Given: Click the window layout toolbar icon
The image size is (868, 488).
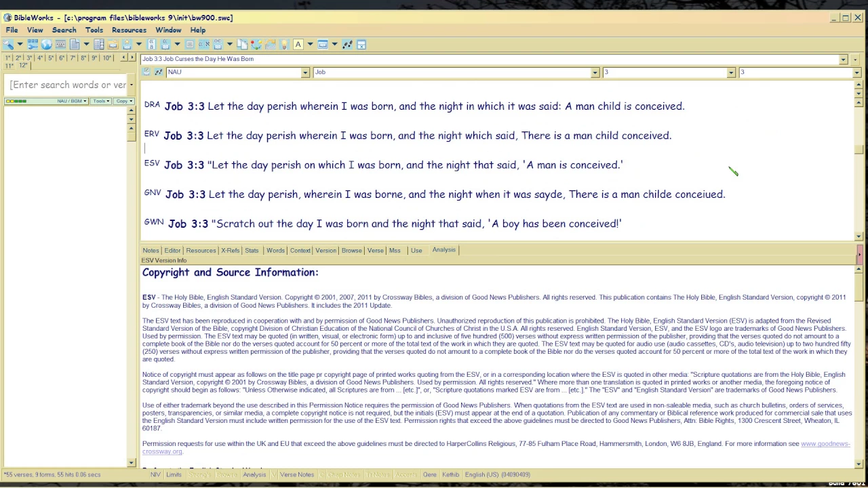Looking at the screenshot, I should pos(323,44).
